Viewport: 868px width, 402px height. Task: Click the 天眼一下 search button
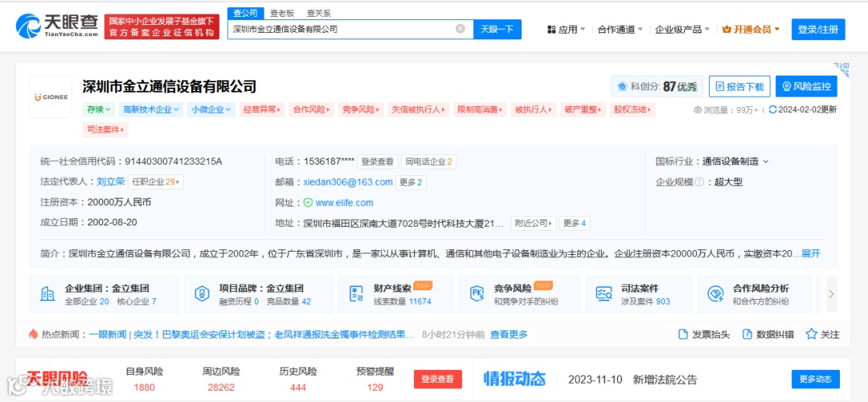[497, 30]
